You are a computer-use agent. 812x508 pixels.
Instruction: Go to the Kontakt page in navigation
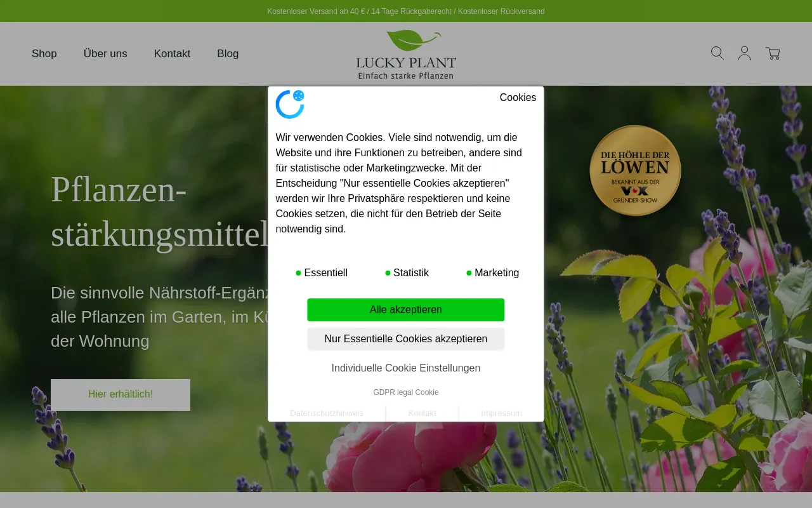[x=172, y=54]
